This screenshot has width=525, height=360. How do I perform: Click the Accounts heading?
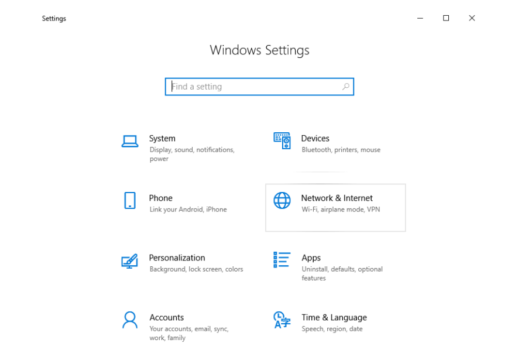point(167,317)
